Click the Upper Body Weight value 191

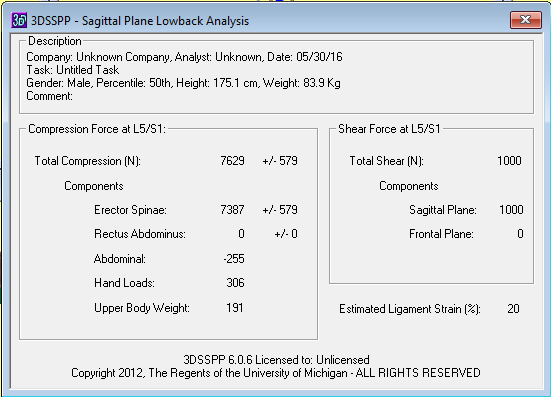[235, 308]
